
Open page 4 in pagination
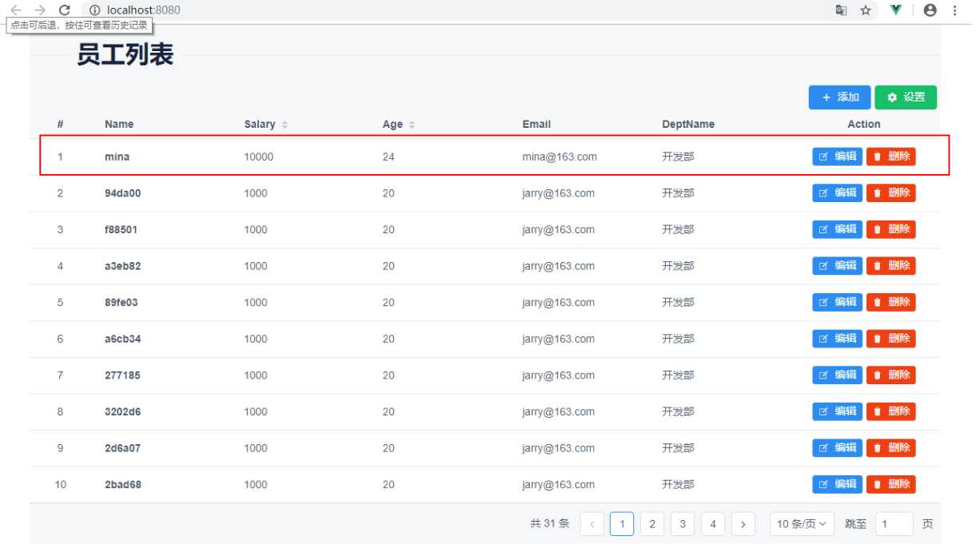[x=713, y=524]
